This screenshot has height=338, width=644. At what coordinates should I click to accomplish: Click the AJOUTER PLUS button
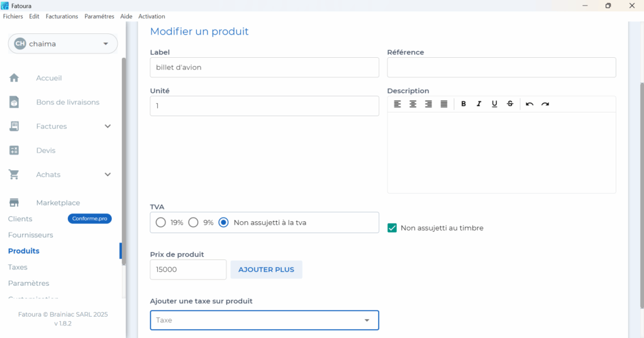[266, 270]
